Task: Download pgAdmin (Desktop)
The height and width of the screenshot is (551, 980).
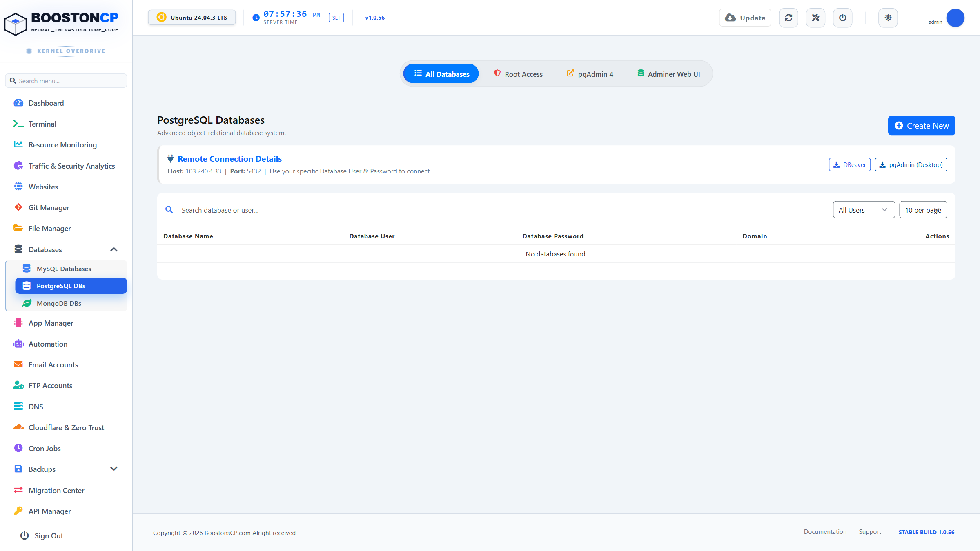Action: [x=911, y=164]
